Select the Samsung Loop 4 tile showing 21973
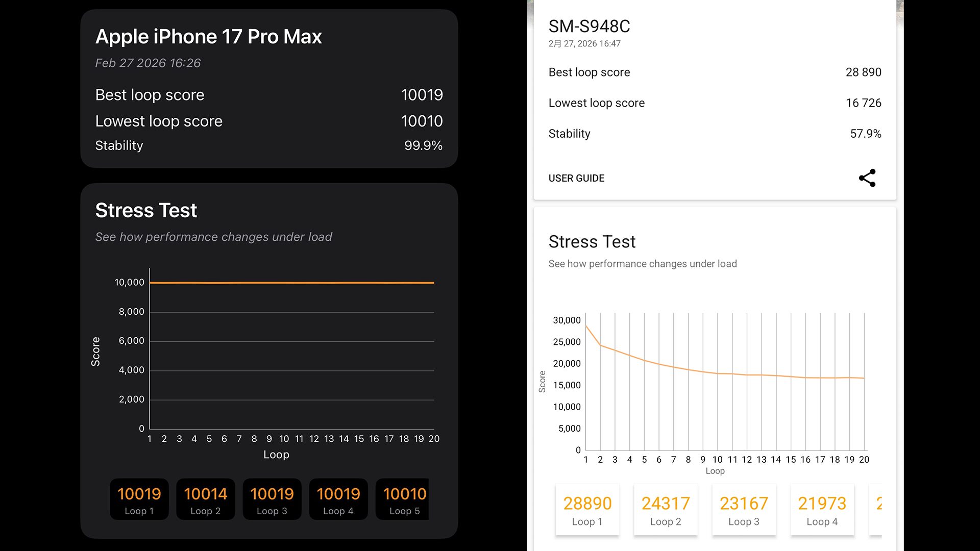The height and width of the screenshot is (551, 980). point(822,510)
